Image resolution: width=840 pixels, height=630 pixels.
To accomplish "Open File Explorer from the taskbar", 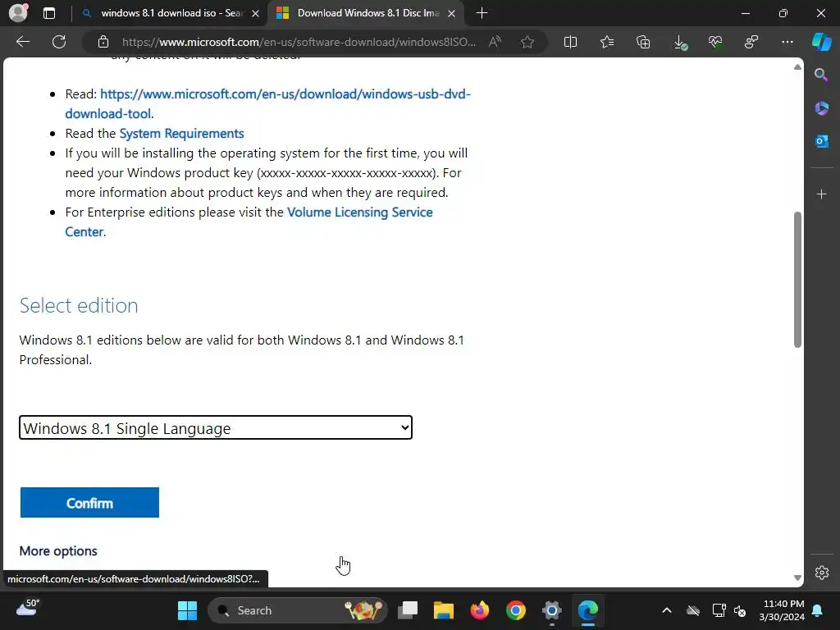I will pos(444,610).
